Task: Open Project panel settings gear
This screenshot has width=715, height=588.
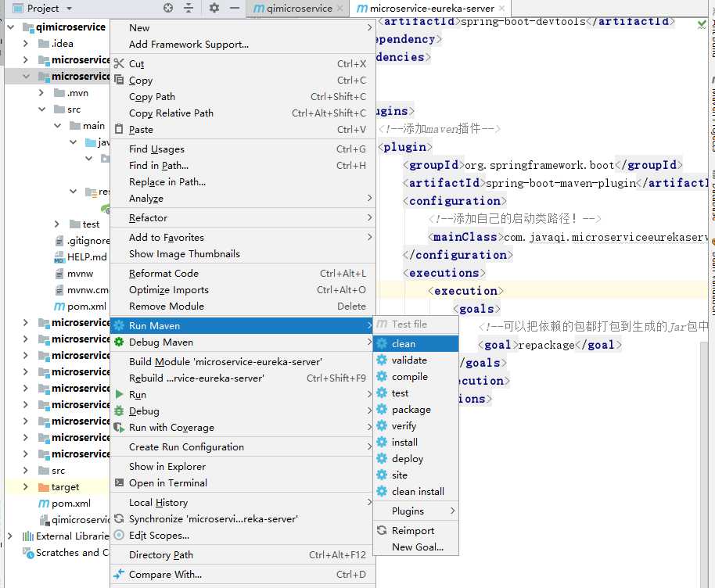Action: tap(214, 8)
